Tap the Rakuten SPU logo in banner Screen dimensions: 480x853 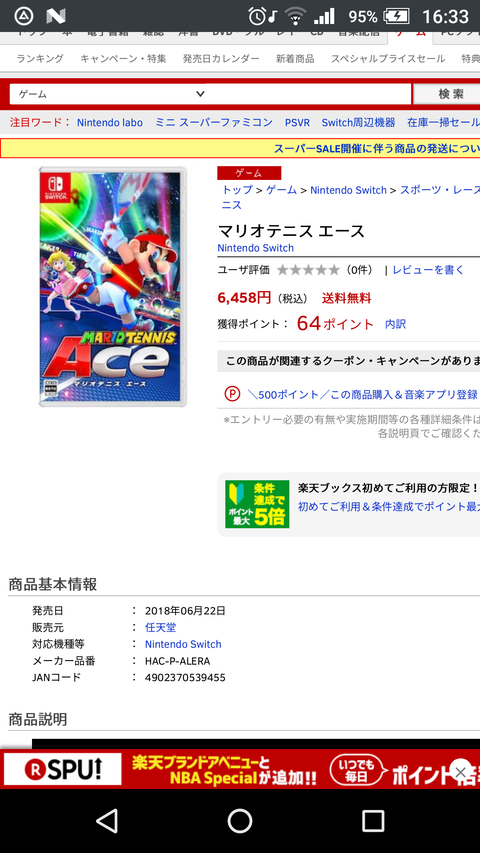(63, 770)
